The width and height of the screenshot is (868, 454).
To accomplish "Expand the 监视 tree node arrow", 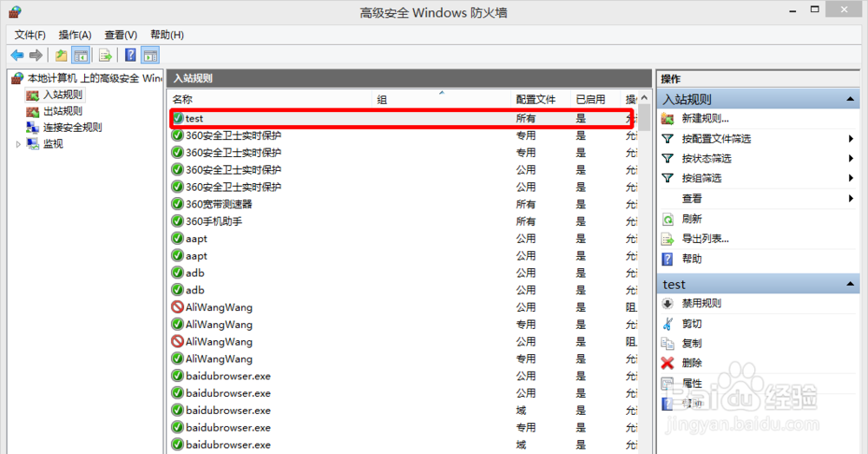I will tap(18, 144).
